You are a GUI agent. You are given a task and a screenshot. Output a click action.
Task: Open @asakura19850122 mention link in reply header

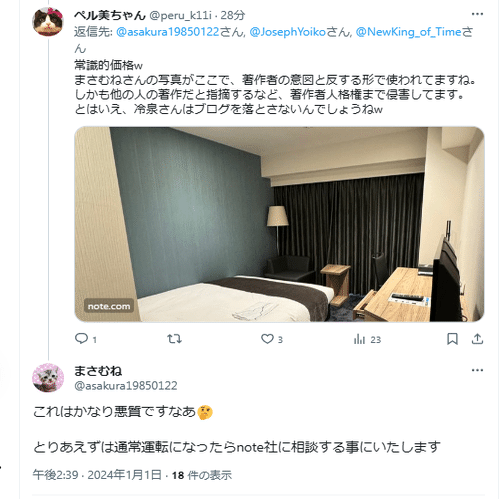[x=168, y=32]
